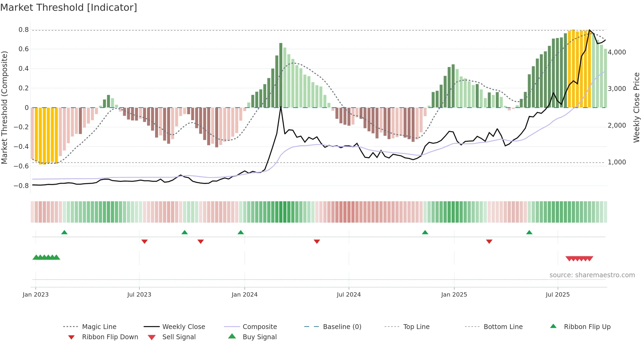Click the 0 left axis tick label
This screenshot has height=362, width=644.
tap(27, 108)
